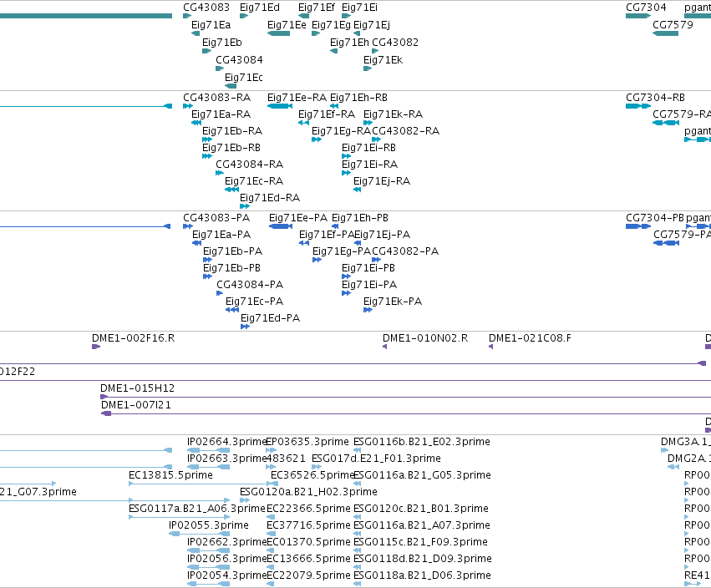Select the Eig71Ek-RA transcript
The height and width of the screenshot is (588, 711).
(368, 123)
